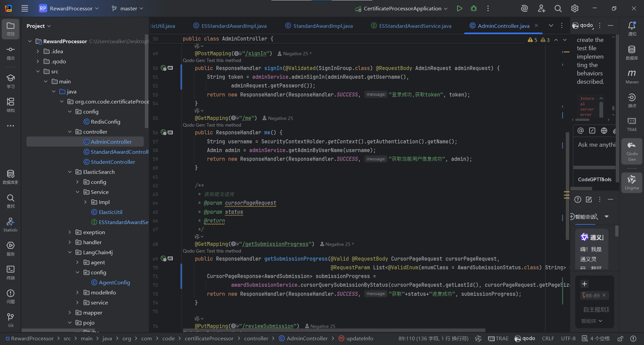
Task: Open the Find tool window
Action: pyautogui.click(x=10, y=201)
